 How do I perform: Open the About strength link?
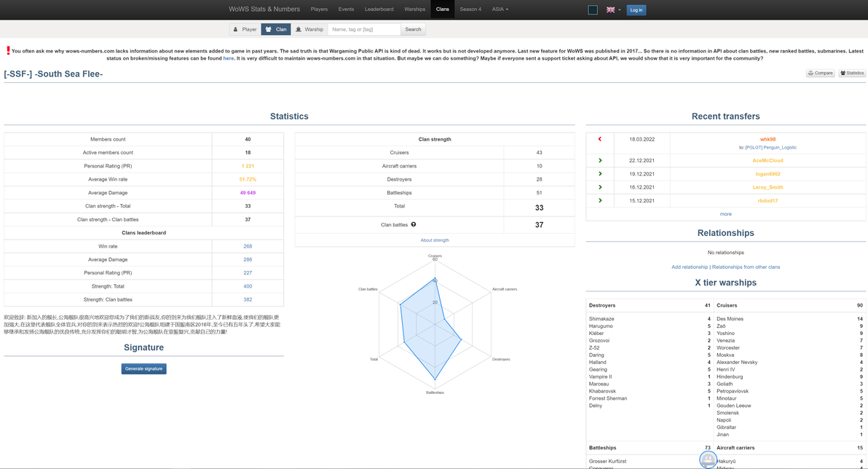tap(435, 240)
